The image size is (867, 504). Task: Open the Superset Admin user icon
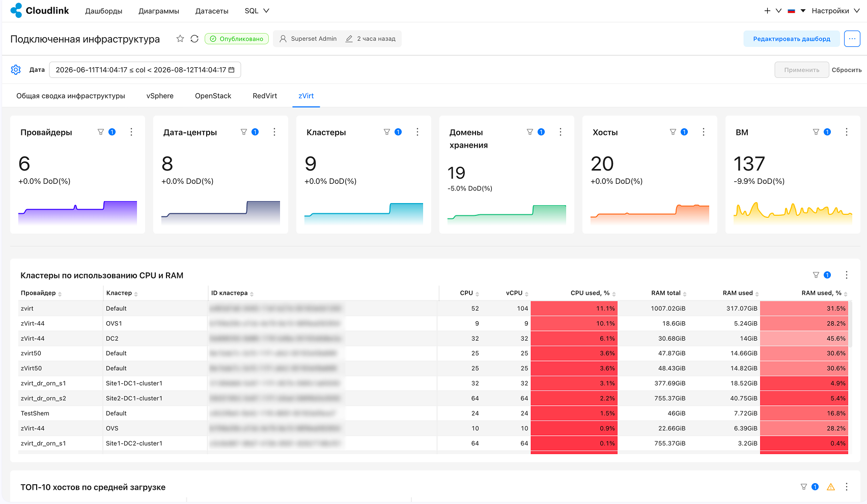pyautogui.click(x=283, y=39)
